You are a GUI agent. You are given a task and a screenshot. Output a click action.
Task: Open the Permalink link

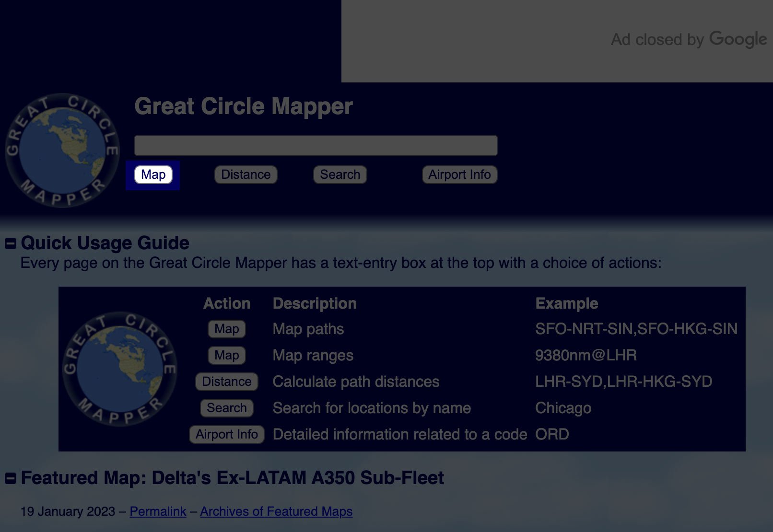[158, 511]
